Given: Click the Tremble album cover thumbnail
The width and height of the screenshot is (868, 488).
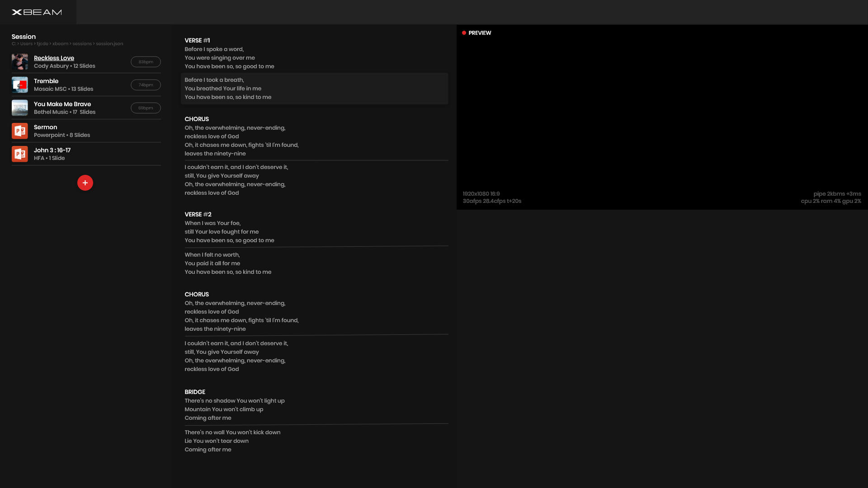Looking at the screenshot, I should coord(19,85).
